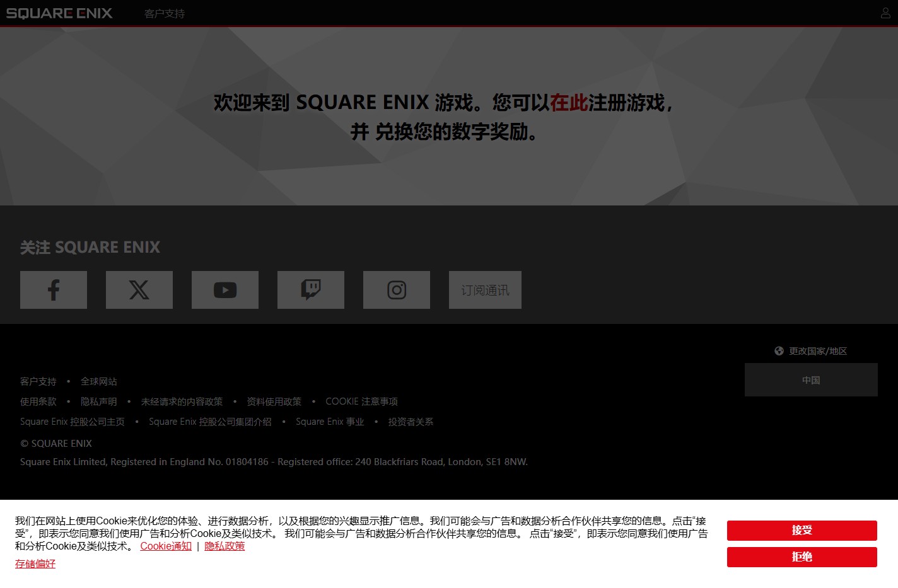Viewport: 898px width, 588px height.
Task: Open the COOKIE 注意事项 footer link
Action: coord(362,401)
